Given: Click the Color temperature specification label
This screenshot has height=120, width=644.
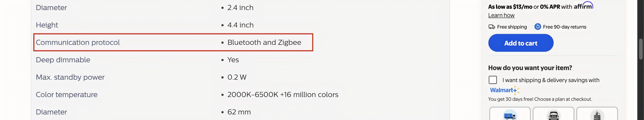Looking at the screenshot, I should coord(66,95).
